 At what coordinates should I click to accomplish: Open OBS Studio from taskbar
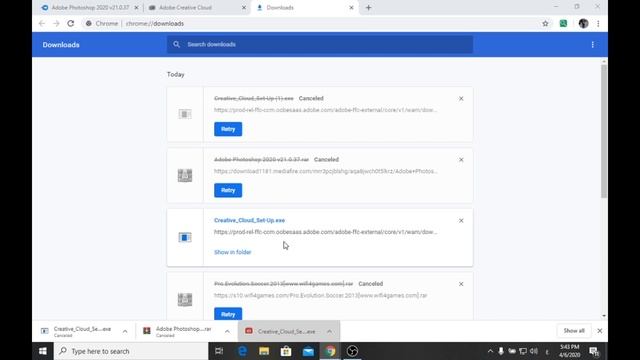tap(352, 351)
